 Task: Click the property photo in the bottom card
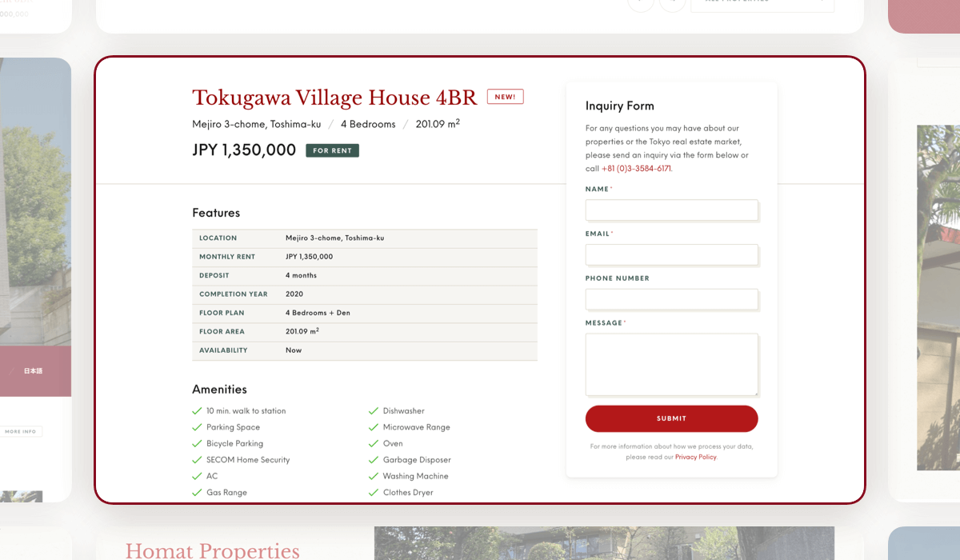pyautogui.click(x=604, y=543)
